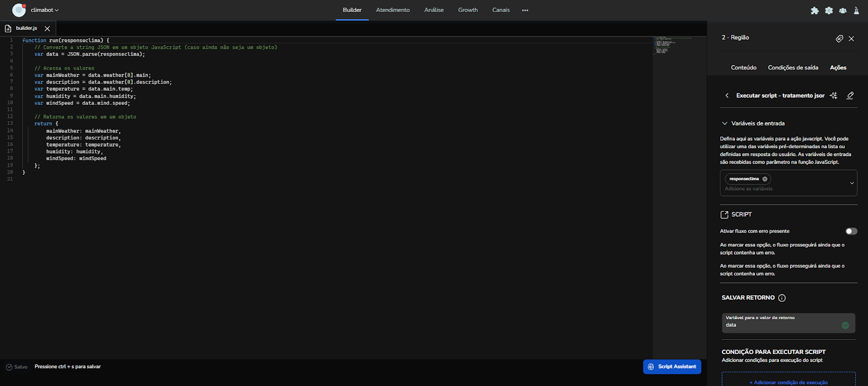Viewport: 868px width, 386px height.
Task: Click the tag icon beside Região
Action: [x=839, y=39]
